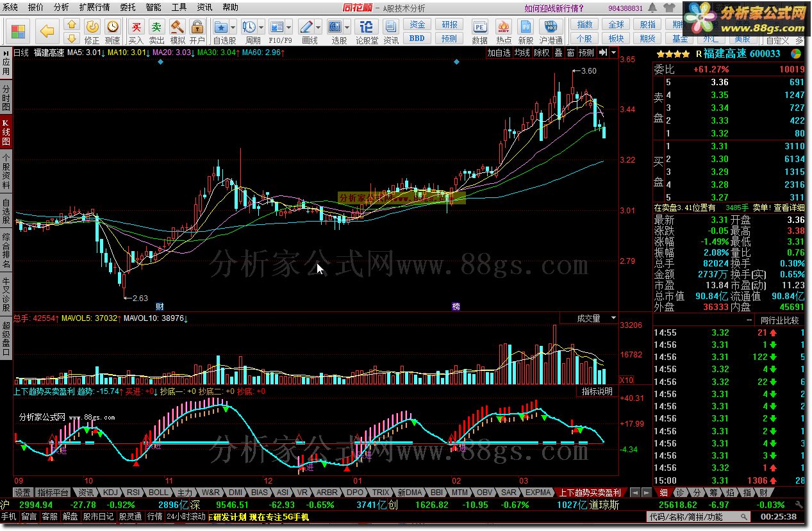Image resolution: width=812 pixels, height=531 pixels.
Task: Toggle the 筹 (chip distribution) panel tab
Action: pyautogui.click(x=713, y=492)
